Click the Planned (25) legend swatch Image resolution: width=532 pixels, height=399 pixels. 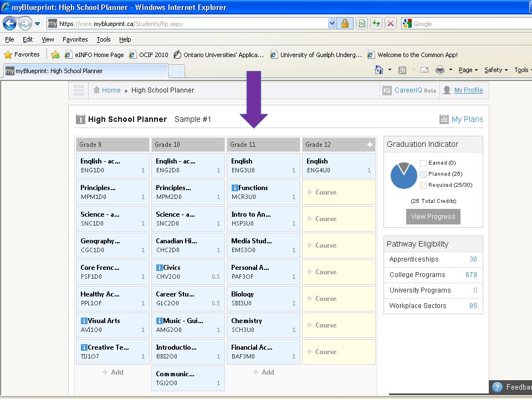click(423, 175)
